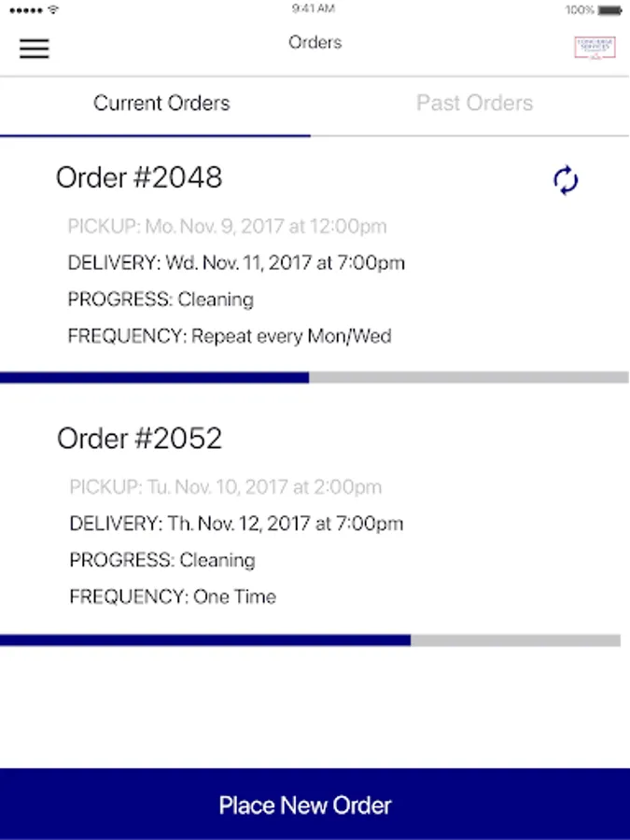Open Order #2052 details
630x840 pixels.
point(140,439)
